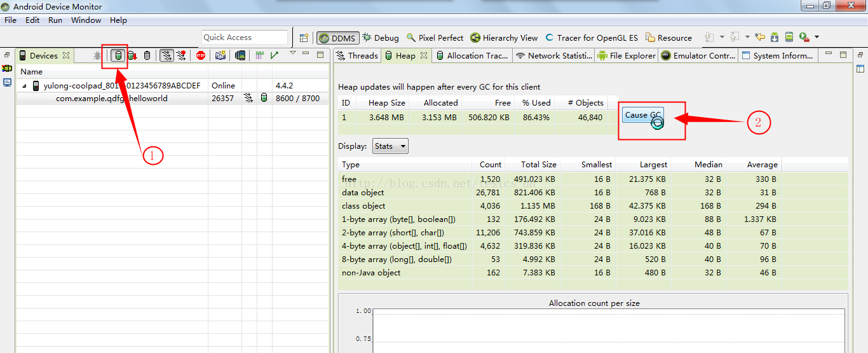Click restore icon on right trim bar
The height and width of the screenshot is (353, 868).
[x=860, y=55]
